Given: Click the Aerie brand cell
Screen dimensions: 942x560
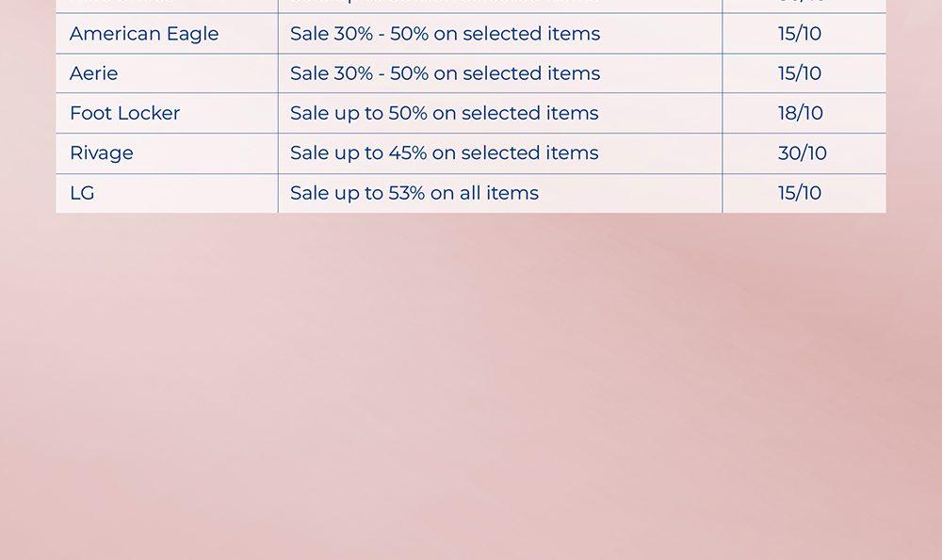Looking at the screenshot, I should tap(94, 73).
